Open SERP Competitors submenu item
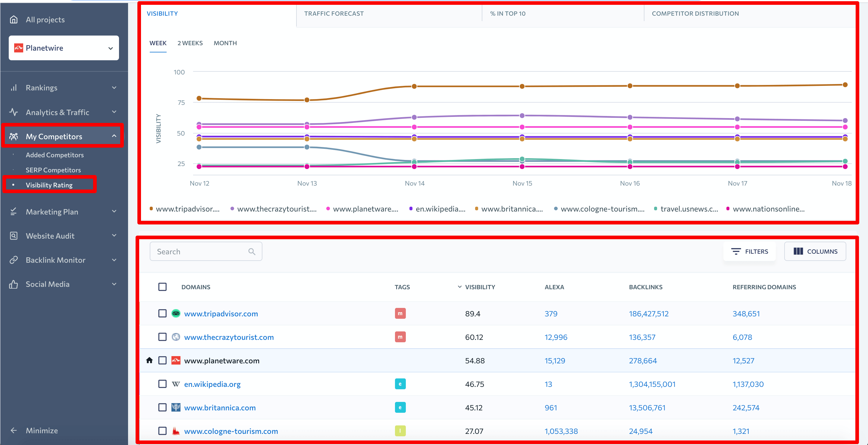 53,170
